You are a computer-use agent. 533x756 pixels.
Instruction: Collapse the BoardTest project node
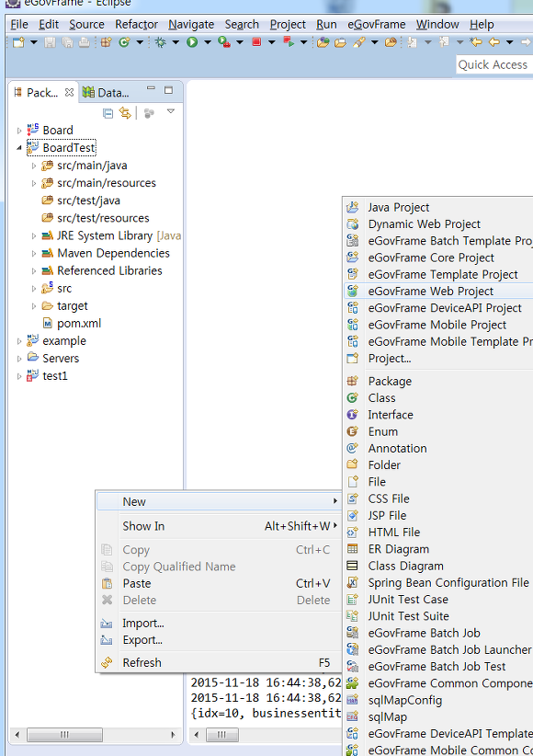(18, 148)
